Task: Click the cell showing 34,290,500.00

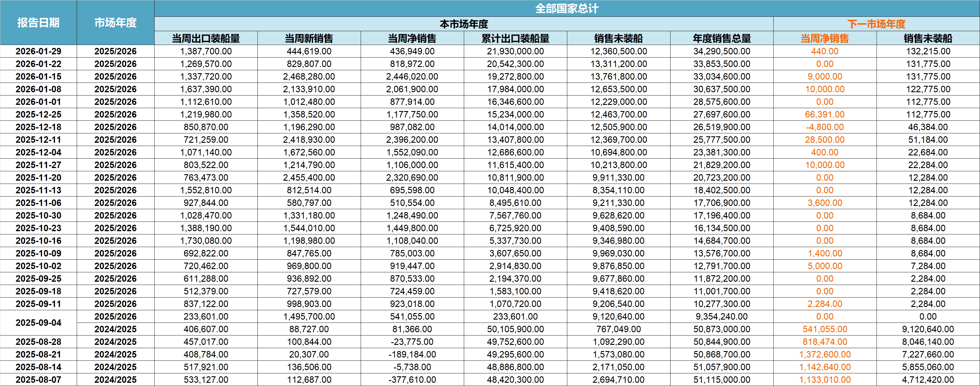Action: [722, 51]
